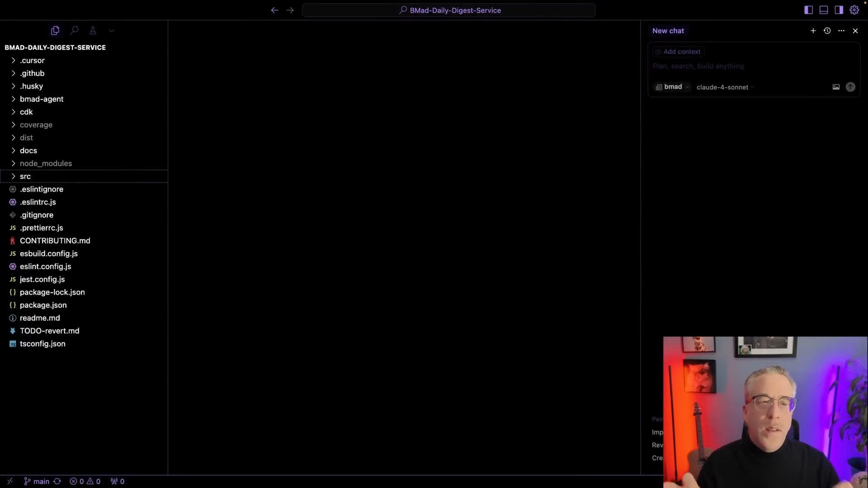
Task: Send the chat message arrow button
Action: click(x=850, y=87)
